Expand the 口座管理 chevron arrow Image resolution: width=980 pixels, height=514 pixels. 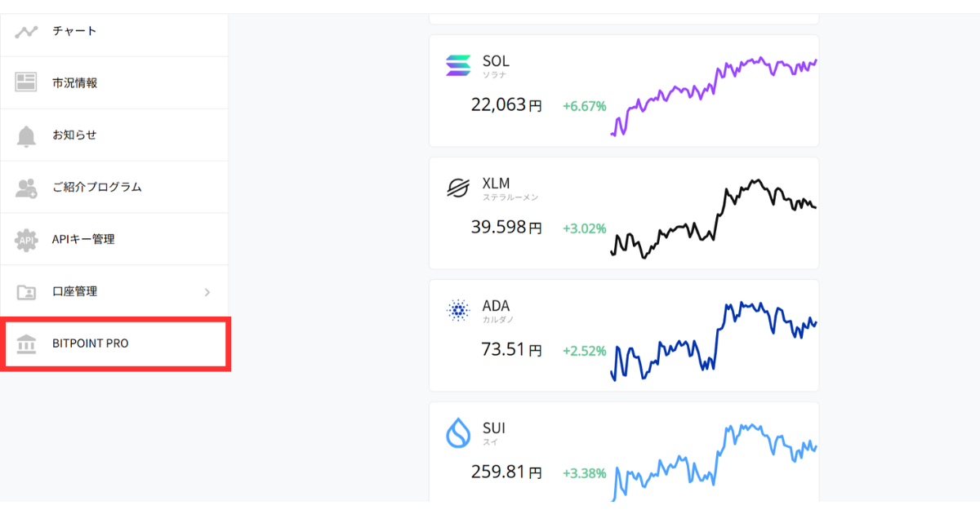pyautogui.click(x=207, y=292)
